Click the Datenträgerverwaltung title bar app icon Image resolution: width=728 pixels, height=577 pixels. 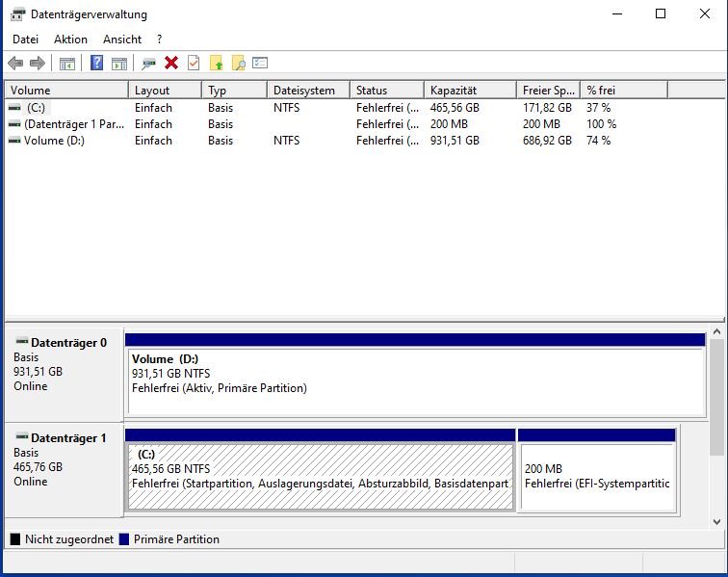(x=17, y=14)
